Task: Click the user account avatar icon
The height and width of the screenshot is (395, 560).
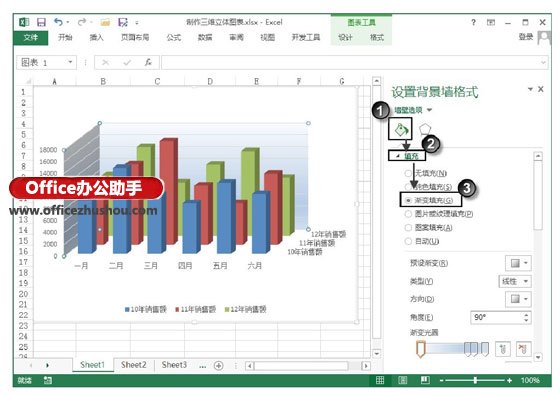Action: pos(544,37)
